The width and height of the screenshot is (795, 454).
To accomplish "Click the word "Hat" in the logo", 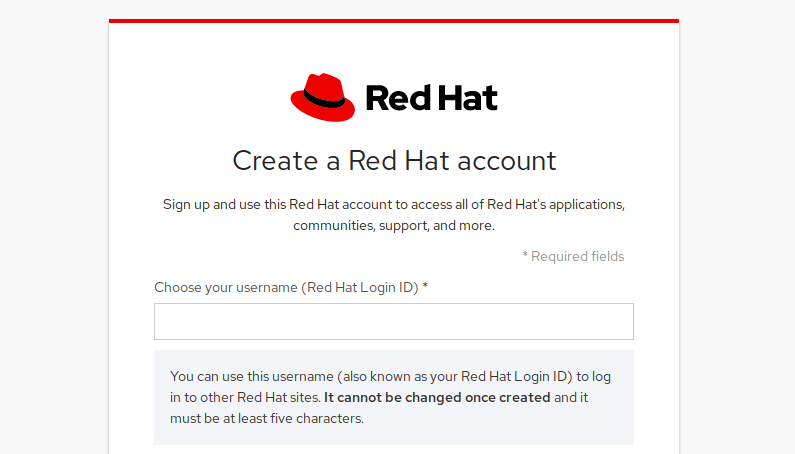I will [466, 98].
